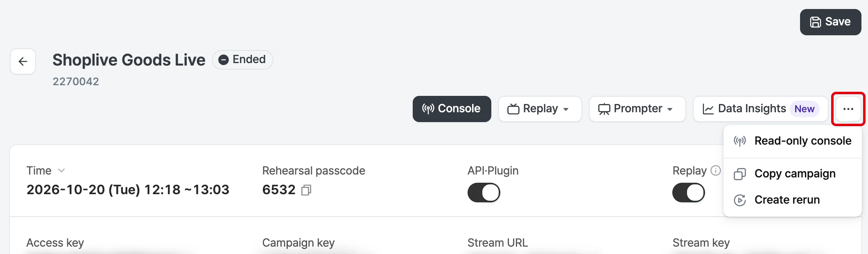Select Read-only console menu item
The height and width of the screenshot is (254, 868).
tap(793, 141)
